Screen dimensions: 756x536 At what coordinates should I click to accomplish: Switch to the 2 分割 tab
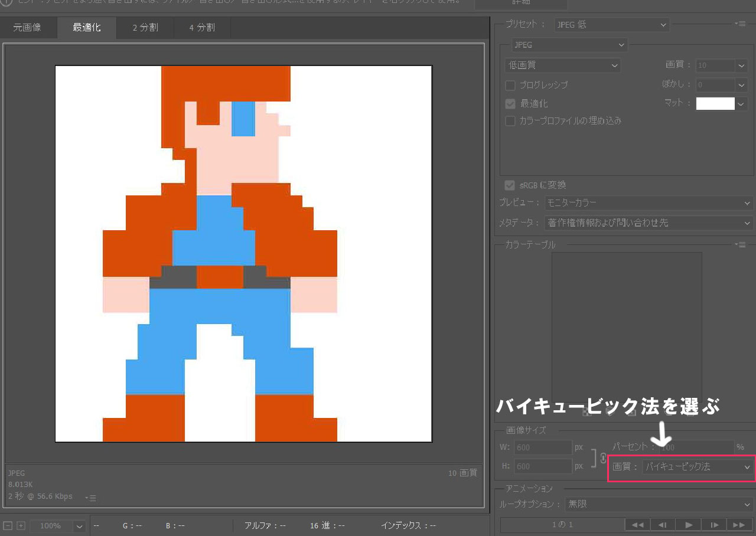click(145, 28)
